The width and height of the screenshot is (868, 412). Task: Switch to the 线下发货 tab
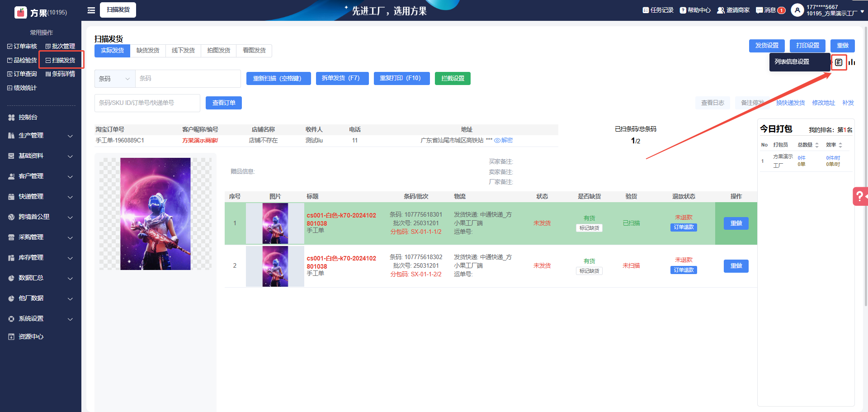coord(183,51)
